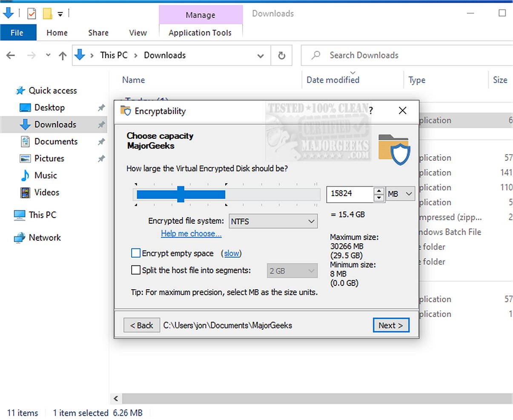Click the Next button in Encryptability
Screen dimensions: 513x420
[391, 325]
